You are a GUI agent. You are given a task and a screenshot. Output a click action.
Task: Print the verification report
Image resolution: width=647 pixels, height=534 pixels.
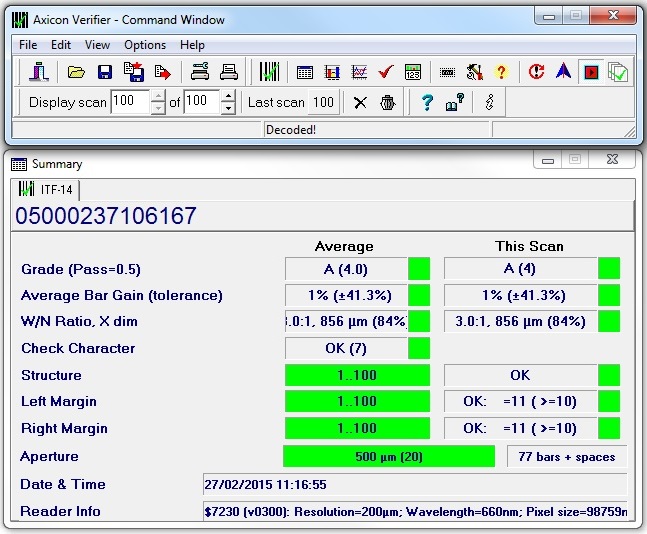[229, 72]
